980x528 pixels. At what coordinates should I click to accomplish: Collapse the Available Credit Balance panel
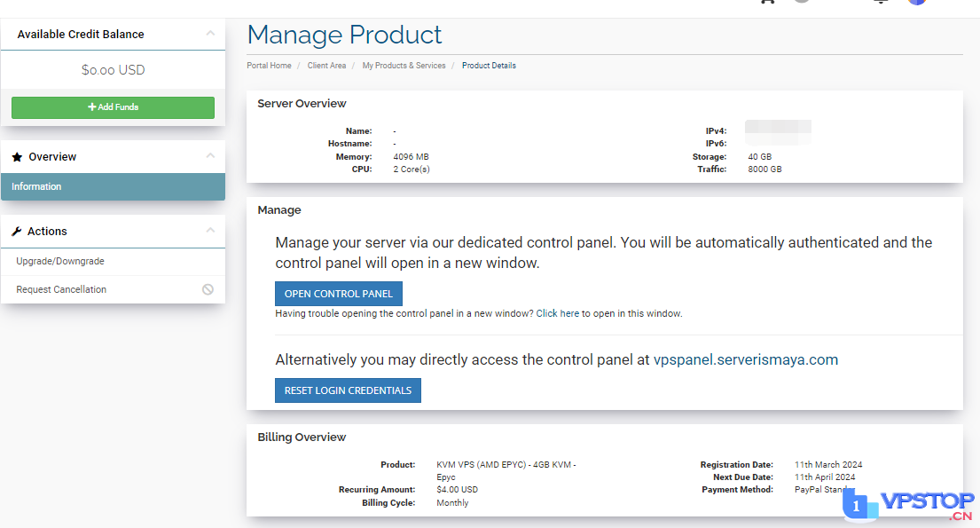210,34
